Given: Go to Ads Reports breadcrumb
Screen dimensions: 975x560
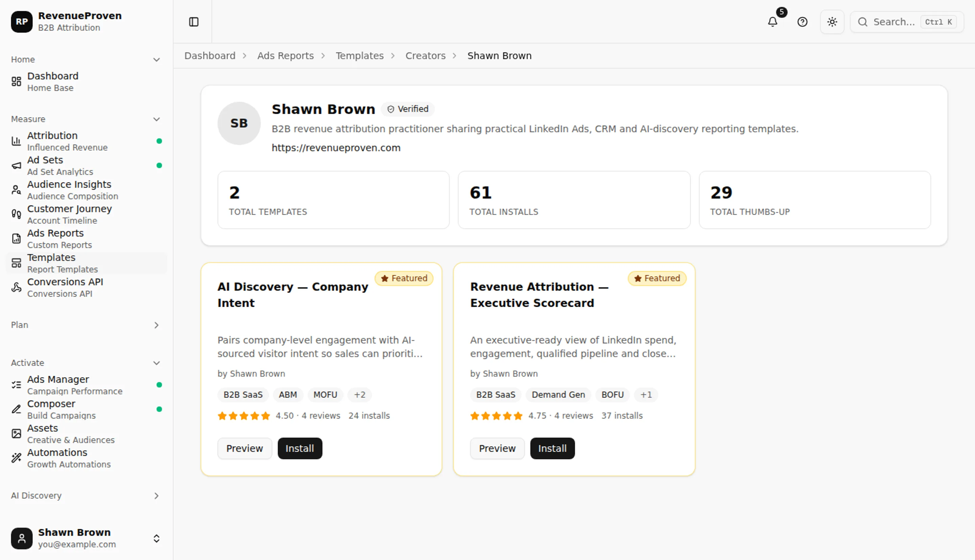Looking at the screenshot, I should (286, 56).
